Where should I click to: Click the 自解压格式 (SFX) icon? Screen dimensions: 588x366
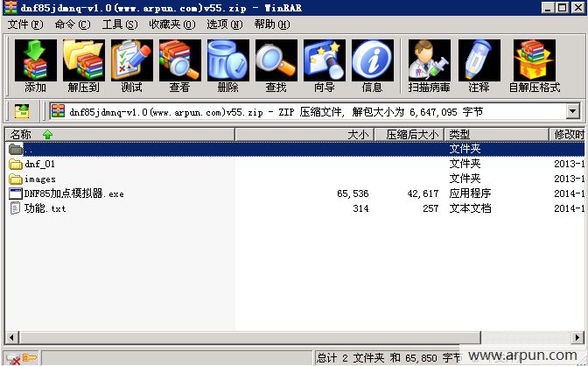(x=535, y=60)
